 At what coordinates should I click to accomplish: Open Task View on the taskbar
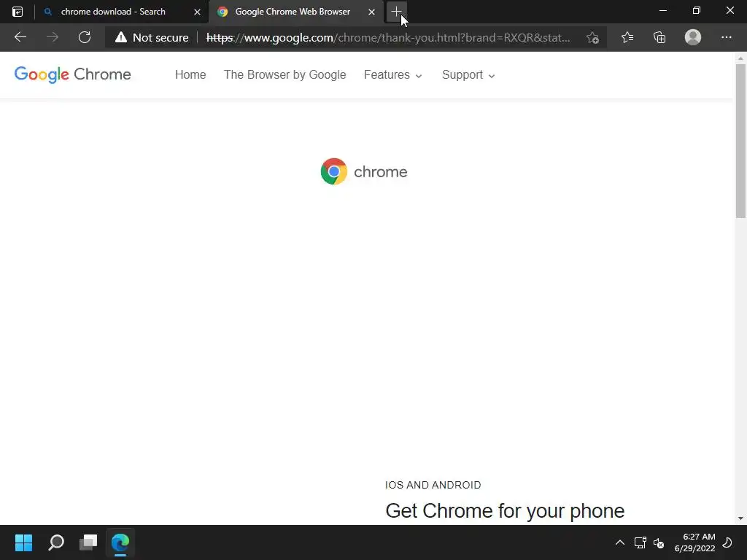[88, 542]
